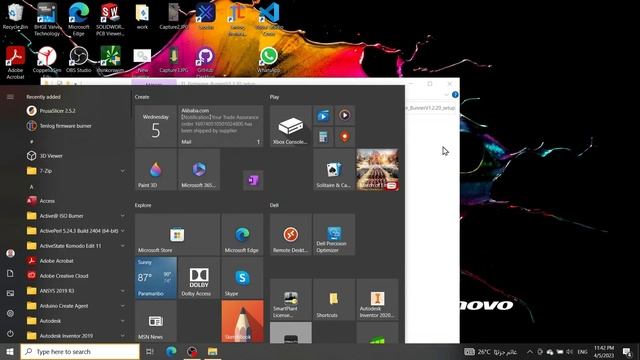Open Pictures from Start sidebar
Screen dimensions: 640x360
(10, 293)
